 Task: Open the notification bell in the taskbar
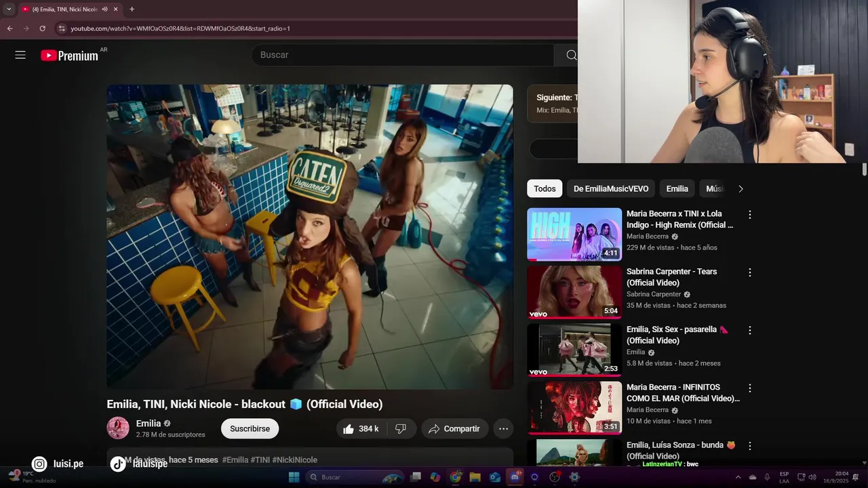tap(856, 477)
